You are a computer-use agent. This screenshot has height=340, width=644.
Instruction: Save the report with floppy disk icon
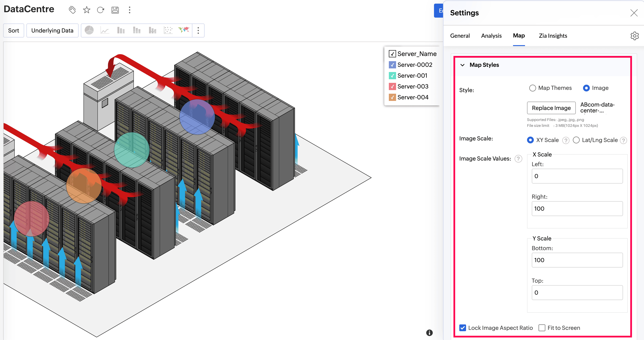tap(115, 10)
